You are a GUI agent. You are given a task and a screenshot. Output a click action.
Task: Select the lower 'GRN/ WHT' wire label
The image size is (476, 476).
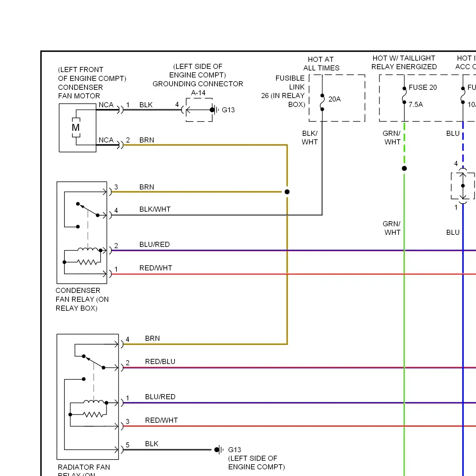pyautogui.click(x=392, y=228)
